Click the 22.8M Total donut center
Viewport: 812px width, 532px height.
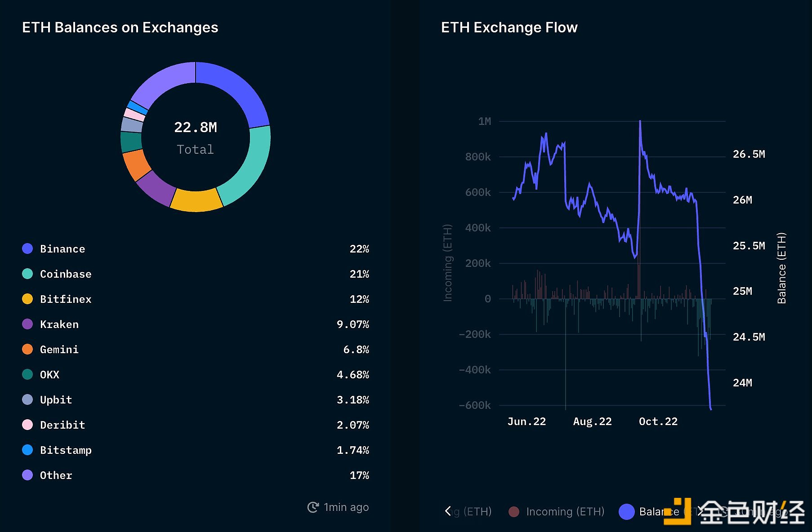pyautogui.click(x=195, y=137)
